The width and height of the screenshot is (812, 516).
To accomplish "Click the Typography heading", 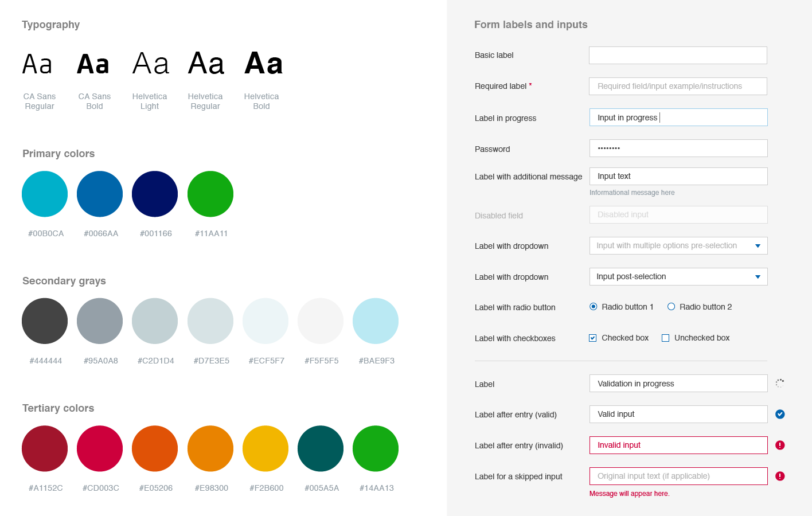I will click(x=51, y=25).
